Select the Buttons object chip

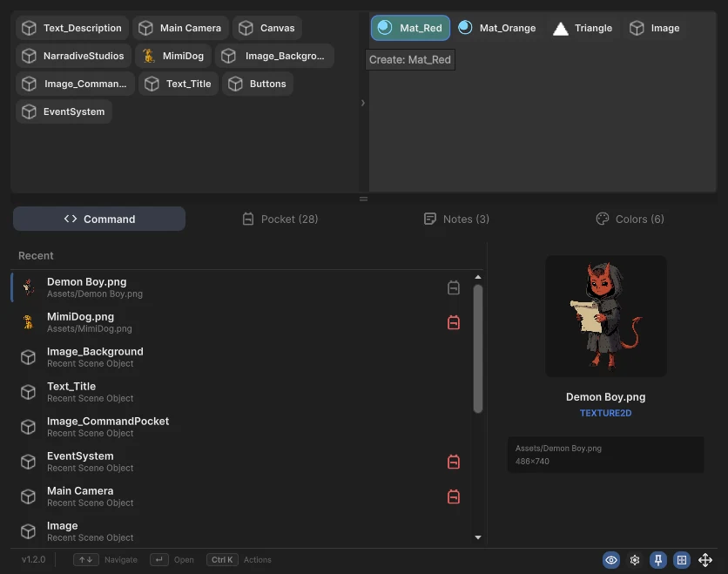pyautogui.click(x=258, y=84)
